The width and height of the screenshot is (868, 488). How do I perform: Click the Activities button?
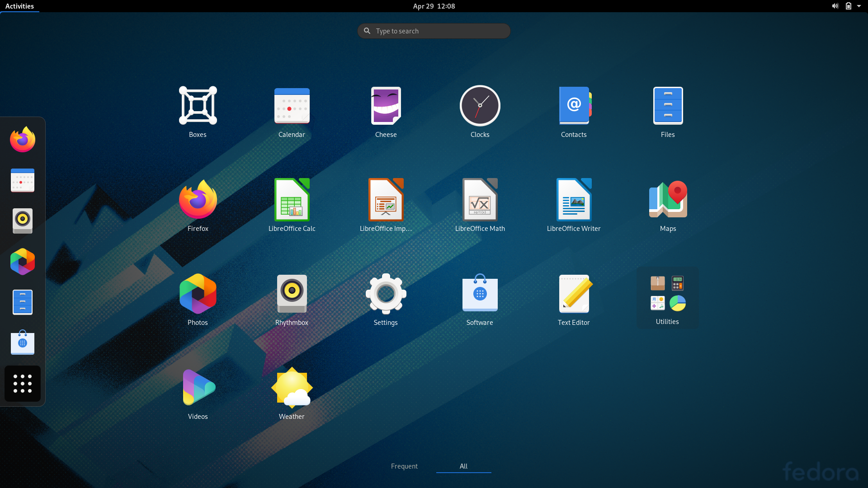pyautogui.click(x=19, y=6)
